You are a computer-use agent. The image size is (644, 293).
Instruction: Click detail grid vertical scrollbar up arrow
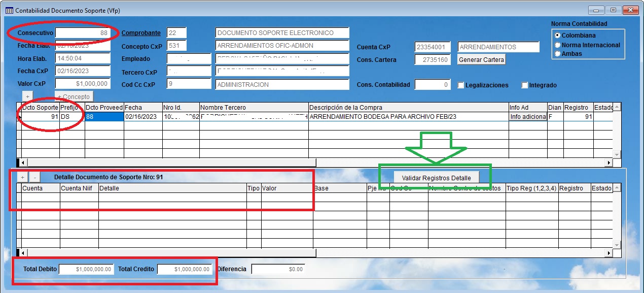tap(617, 188)
